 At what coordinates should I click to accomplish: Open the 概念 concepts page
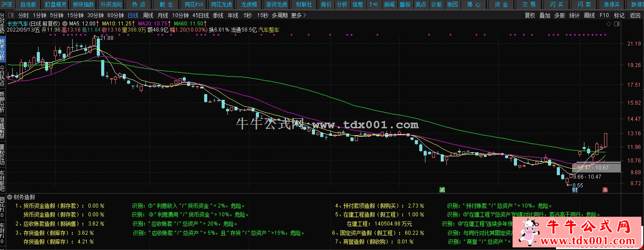[166, 4]
